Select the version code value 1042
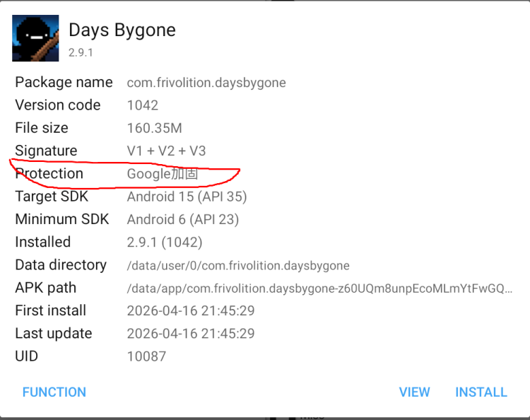The width and height of the screenshot is (530, 420). point(143,105)
